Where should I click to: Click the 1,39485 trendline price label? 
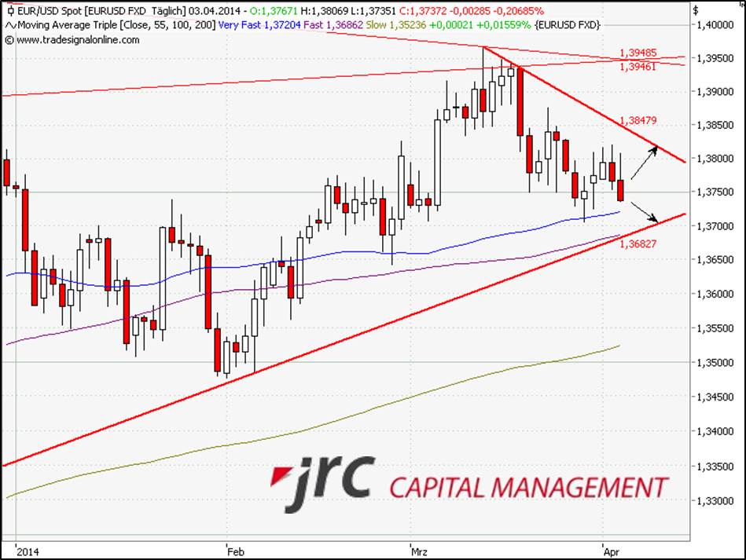click(638, 53)
